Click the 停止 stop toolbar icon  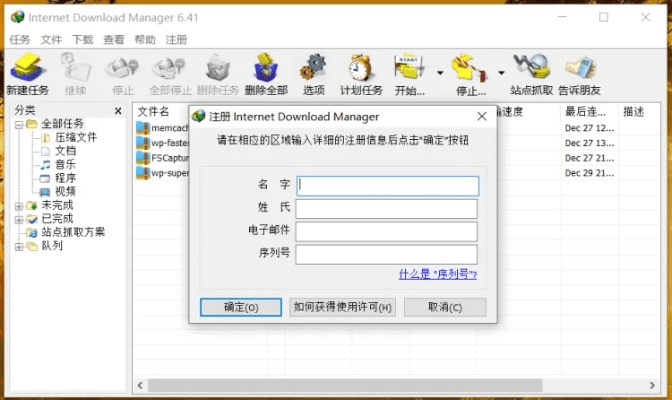pyautogui.click(x=123, y=73)
